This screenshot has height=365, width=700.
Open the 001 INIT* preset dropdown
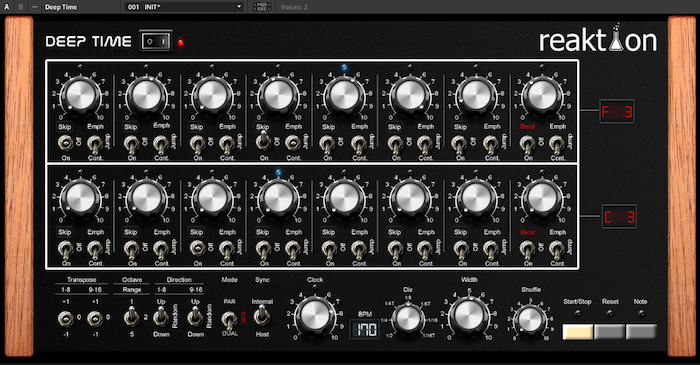click(184, 7)
